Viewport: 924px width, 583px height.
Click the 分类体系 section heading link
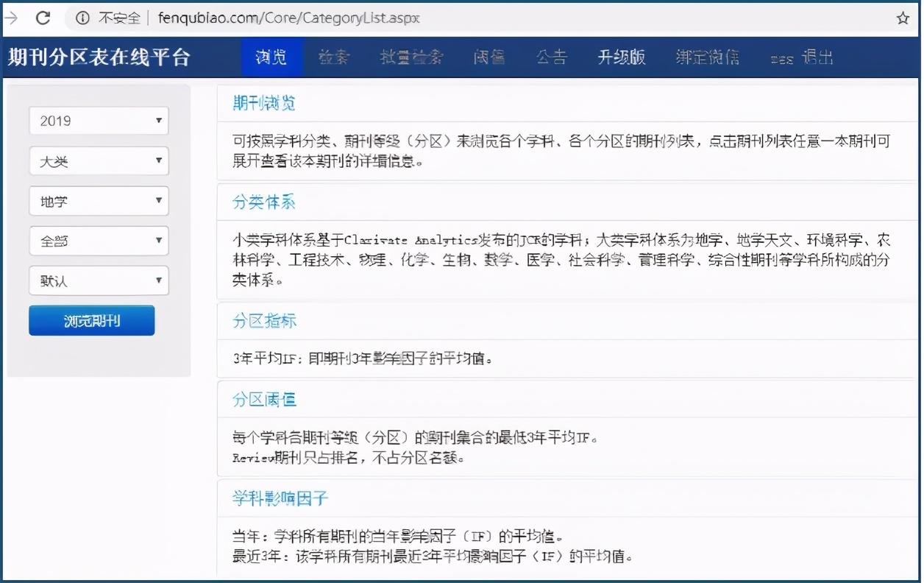pyautogui.click(x=263, y=202)
